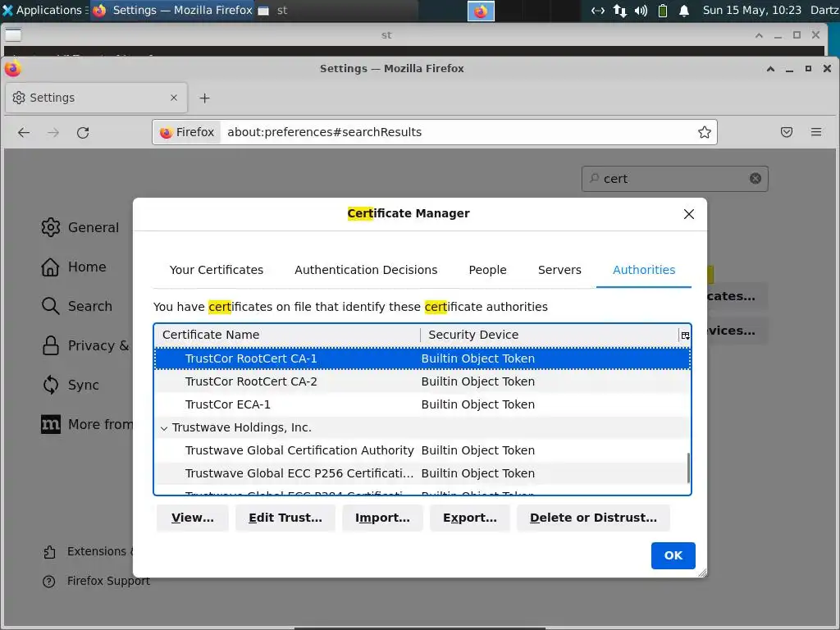Open the volume control in system tray
The image size is (840, 630).
[641, 11]
